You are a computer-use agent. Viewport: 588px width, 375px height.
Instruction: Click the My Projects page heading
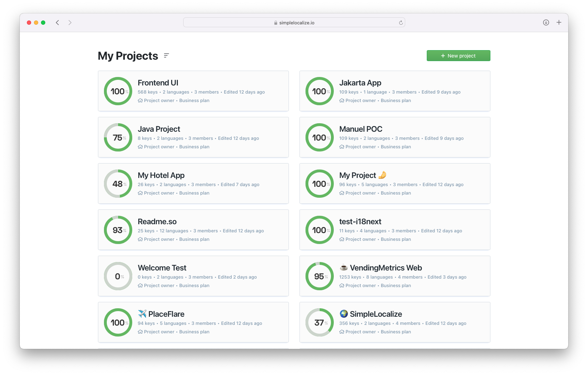[128, 56]
